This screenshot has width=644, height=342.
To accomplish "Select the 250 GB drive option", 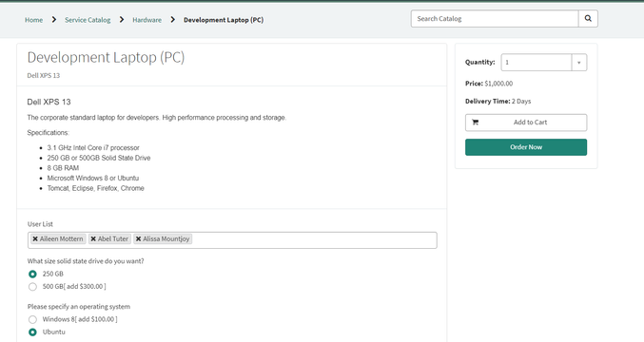I will (32, 274).
